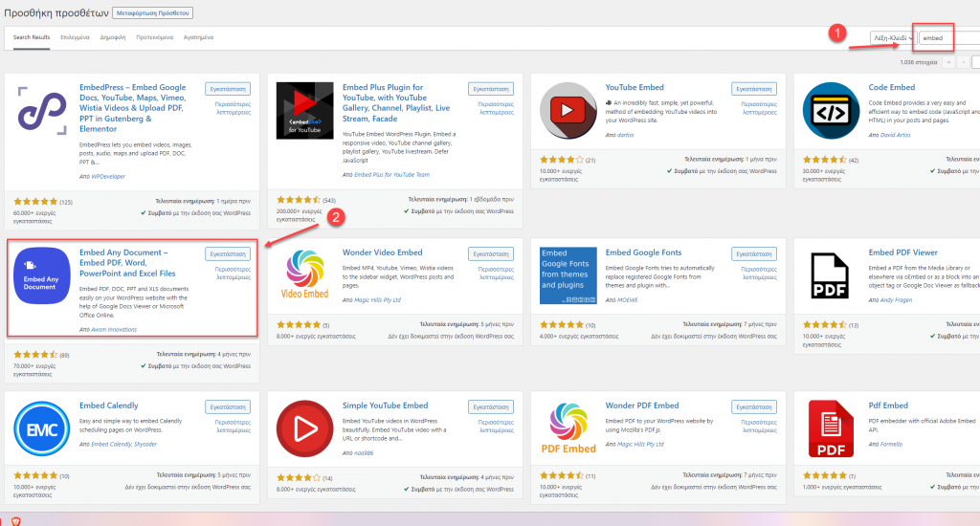View more details for EmbedPress

[x=233, y=108]
